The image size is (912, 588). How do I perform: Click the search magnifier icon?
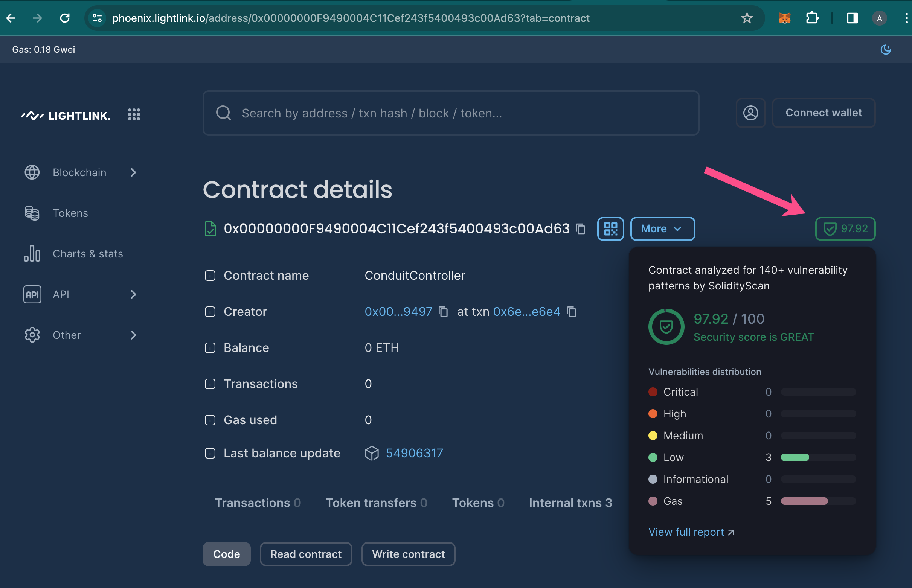224,113
